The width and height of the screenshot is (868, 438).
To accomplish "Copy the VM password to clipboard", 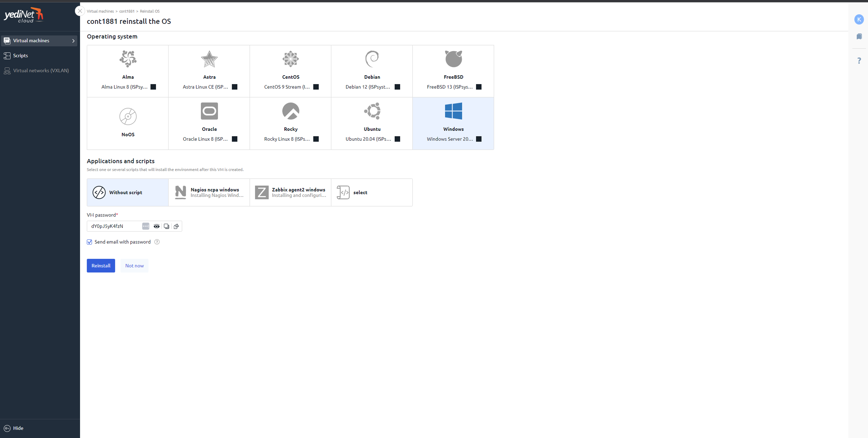I will [167, 226].
